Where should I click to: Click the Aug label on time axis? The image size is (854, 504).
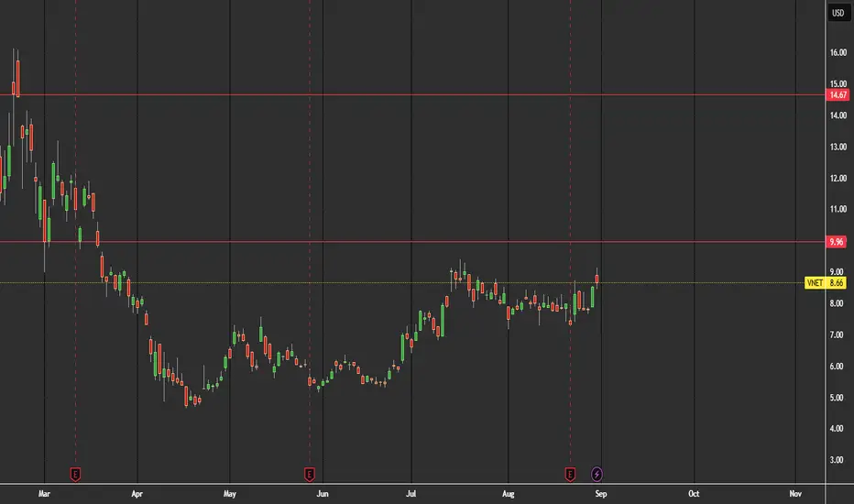[x=509, y=494]
